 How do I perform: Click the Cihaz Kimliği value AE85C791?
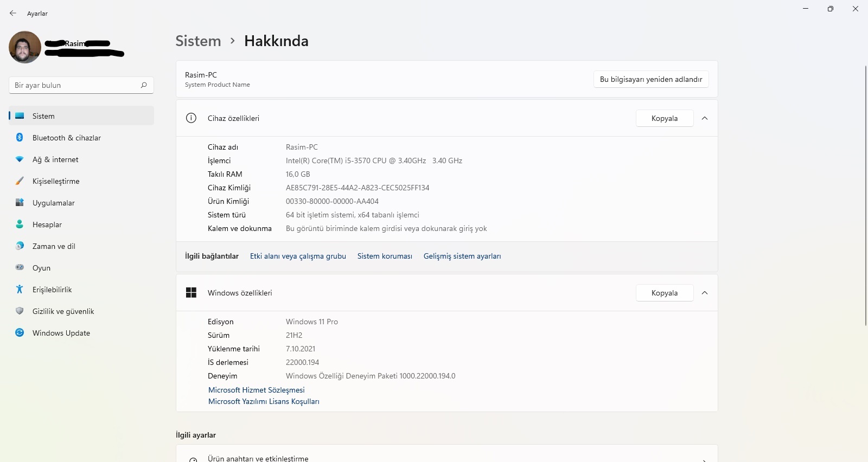click(x=358, y=188)
